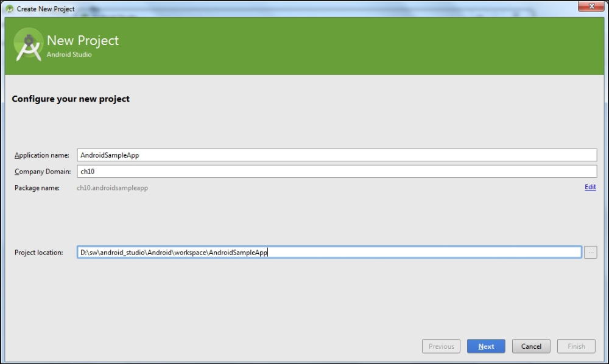The width and height of the screenshot is (609, 364).
Task: Click Edit link beside package name
Action: coord(590,187)
